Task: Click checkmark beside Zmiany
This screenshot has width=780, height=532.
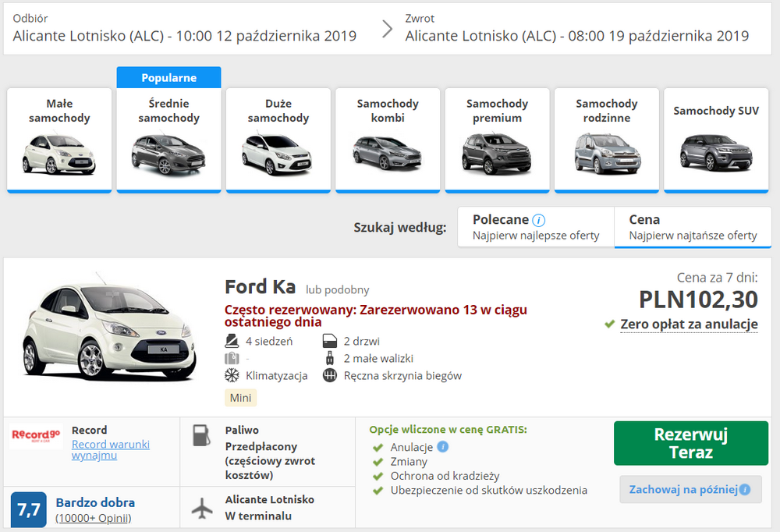Action: [378, 462]
